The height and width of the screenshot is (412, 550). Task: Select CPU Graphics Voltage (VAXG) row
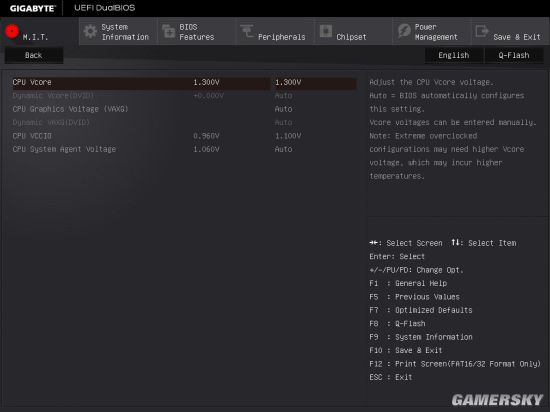[71, 109]
